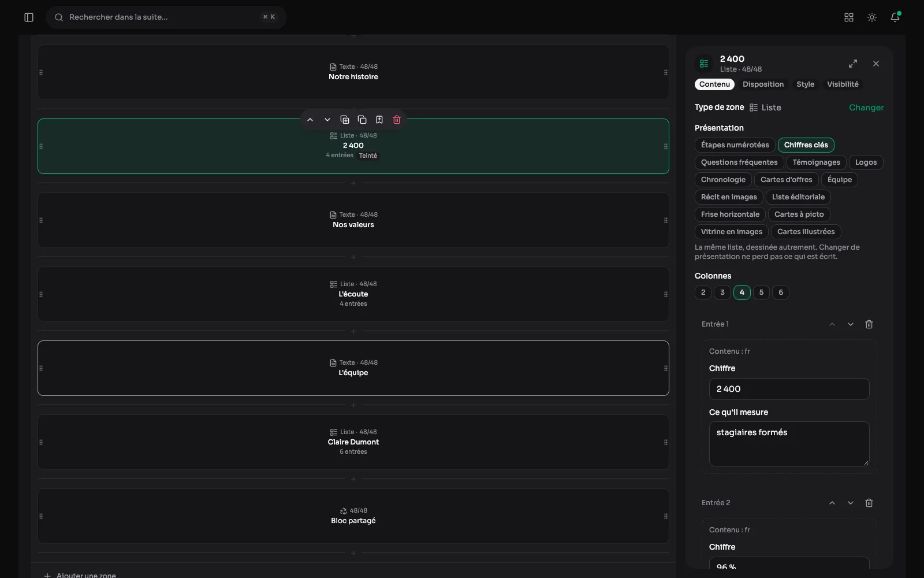Switch theme with the sun icon
The width and height of the screenshot is (924, 578).
[x=872, y=17]
